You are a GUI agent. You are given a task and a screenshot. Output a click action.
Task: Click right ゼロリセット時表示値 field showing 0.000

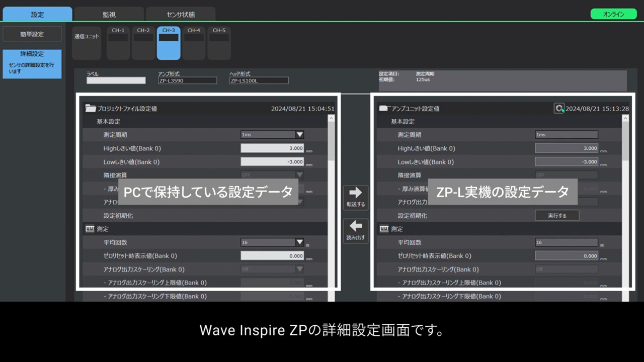point(567,255)
